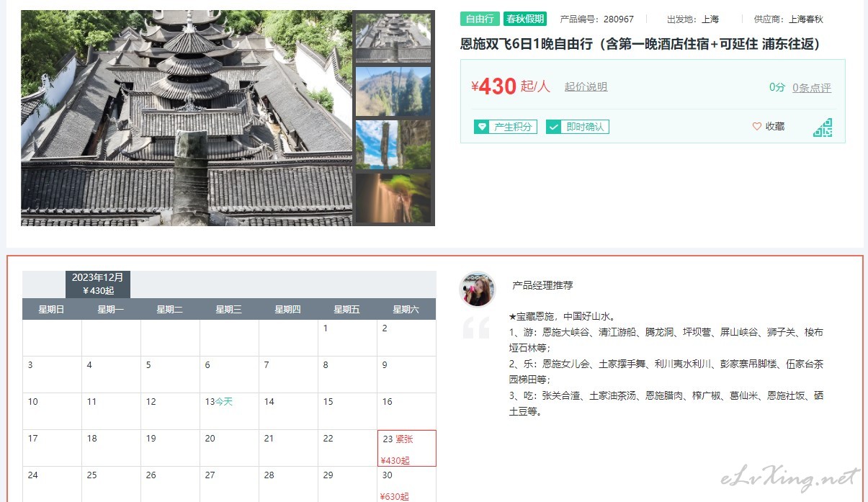868x502 pixels.
Task: Select the mountain canyon thumbnail
Action: pyautogui.click(x=393, y=91)
